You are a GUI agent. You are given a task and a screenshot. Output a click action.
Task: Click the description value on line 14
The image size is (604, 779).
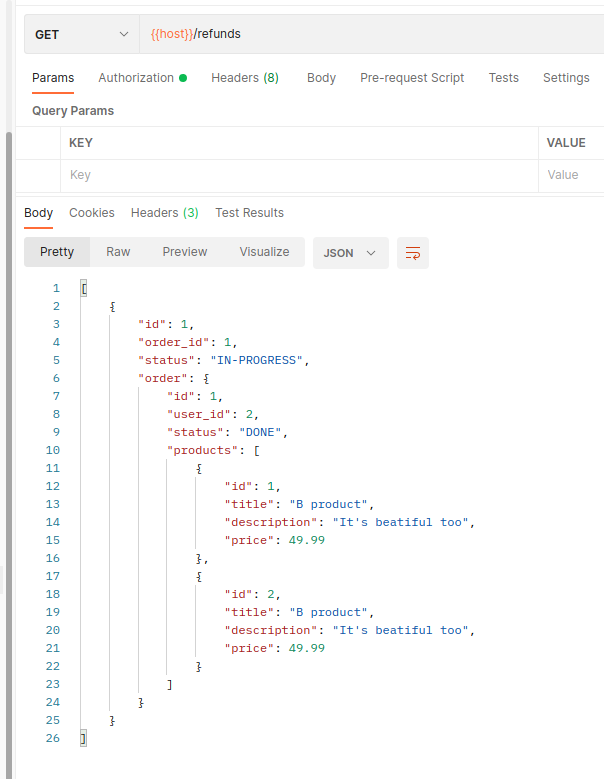400,523
